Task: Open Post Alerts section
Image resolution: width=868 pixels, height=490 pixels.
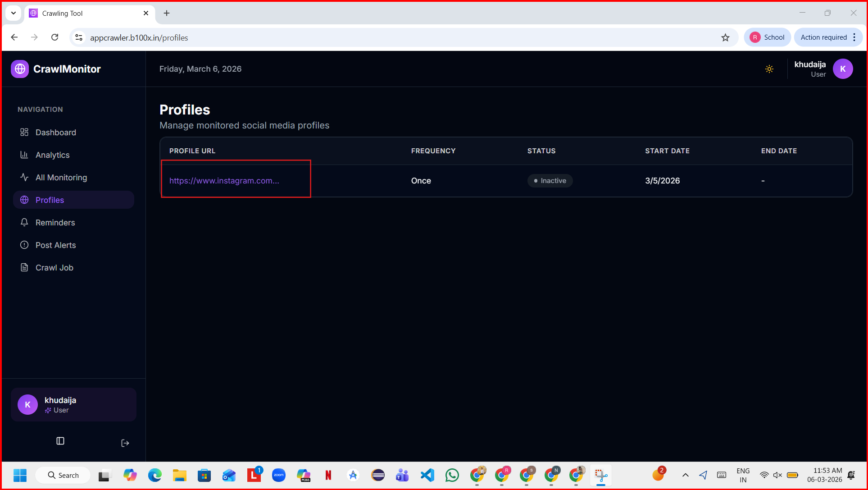Action: click(55, 245)
